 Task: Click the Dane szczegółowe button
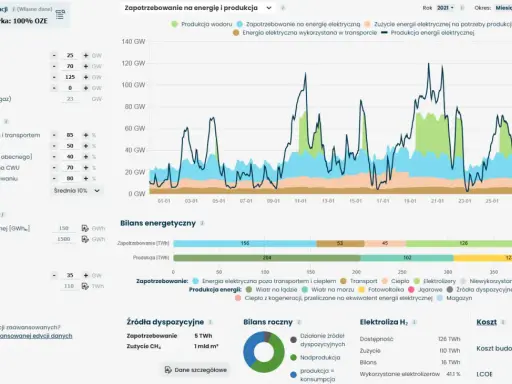click(x=196, y=370)
